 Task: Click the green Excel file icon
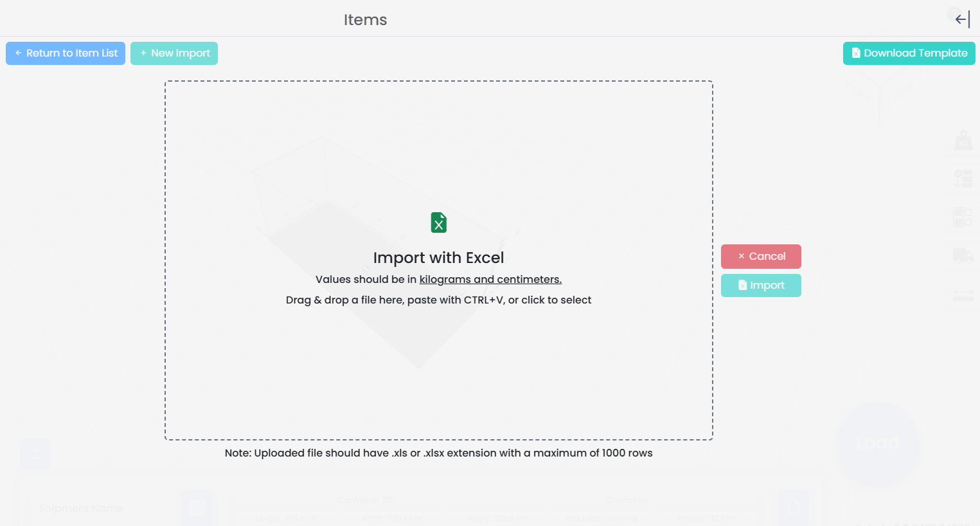439,222
